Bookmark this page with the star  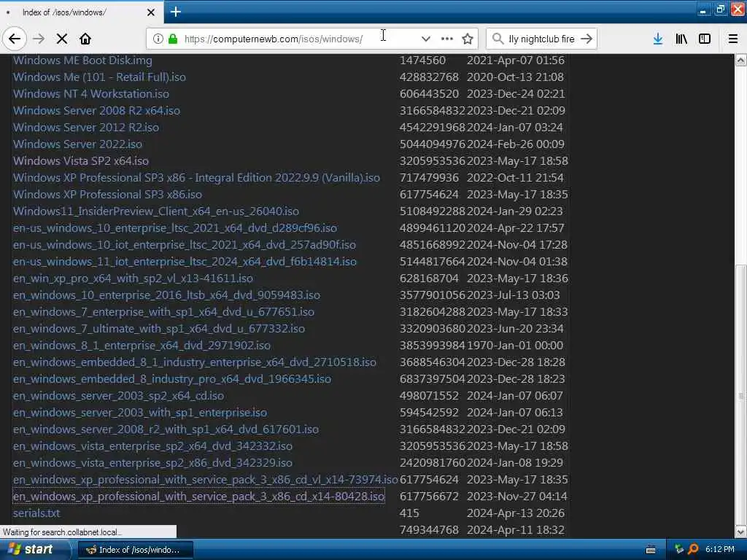[x=468, y=39]
